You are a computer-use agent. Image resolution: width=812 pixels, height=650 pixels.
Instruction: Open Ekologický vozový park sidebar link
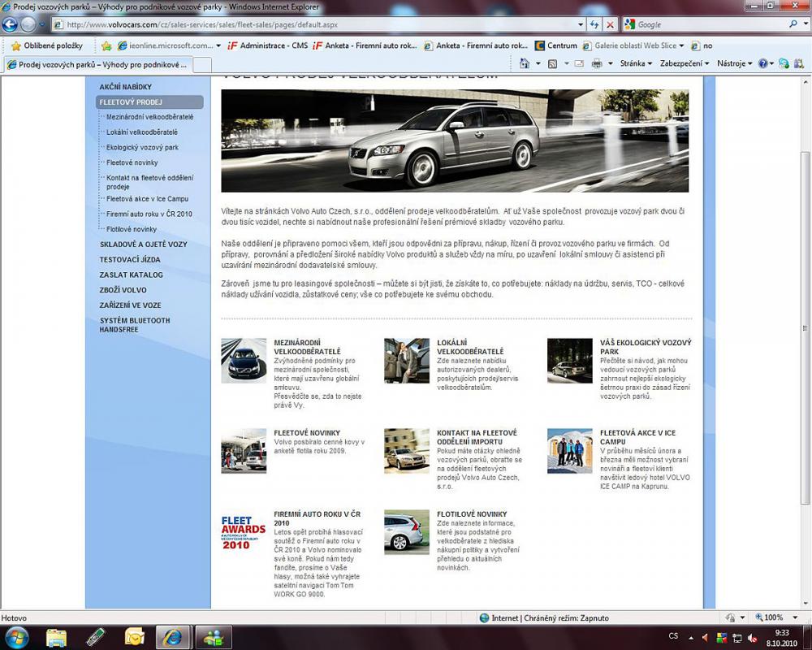point(142,147)
